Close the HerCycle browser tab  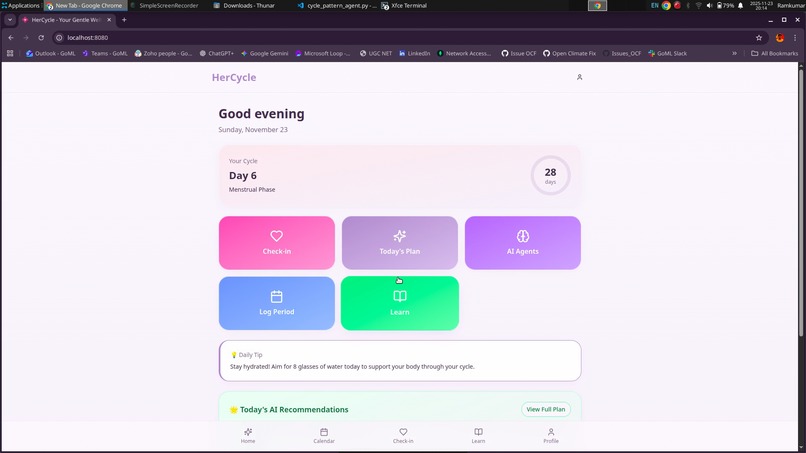(109, 20)
